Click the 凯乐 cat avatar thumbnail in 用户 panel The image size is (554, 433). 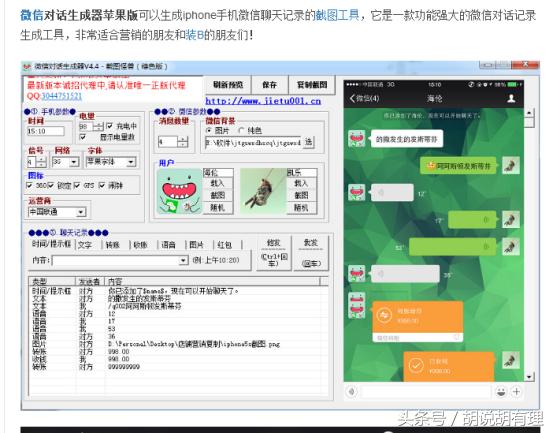point(263,191)
